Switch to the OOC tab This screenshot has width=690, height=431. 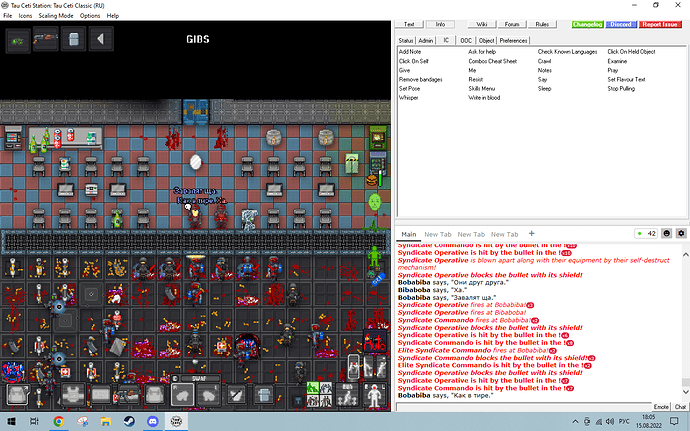pyautogui.click(x=466, y=41)
